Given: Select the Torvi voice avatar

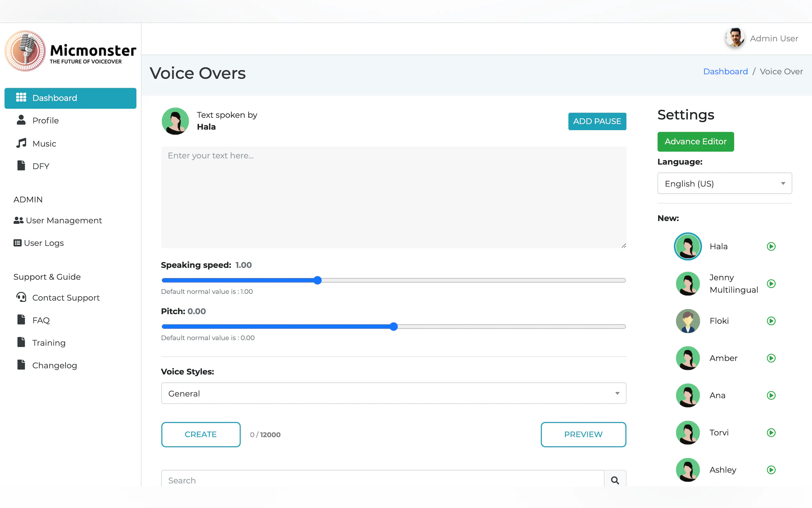Looking at the screenshot, I should (687, 433).
